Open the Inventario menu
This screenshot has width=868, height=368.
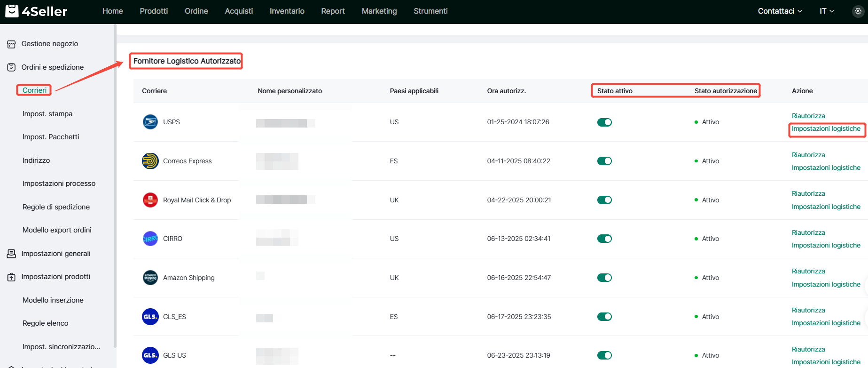[x=287, y=11]
